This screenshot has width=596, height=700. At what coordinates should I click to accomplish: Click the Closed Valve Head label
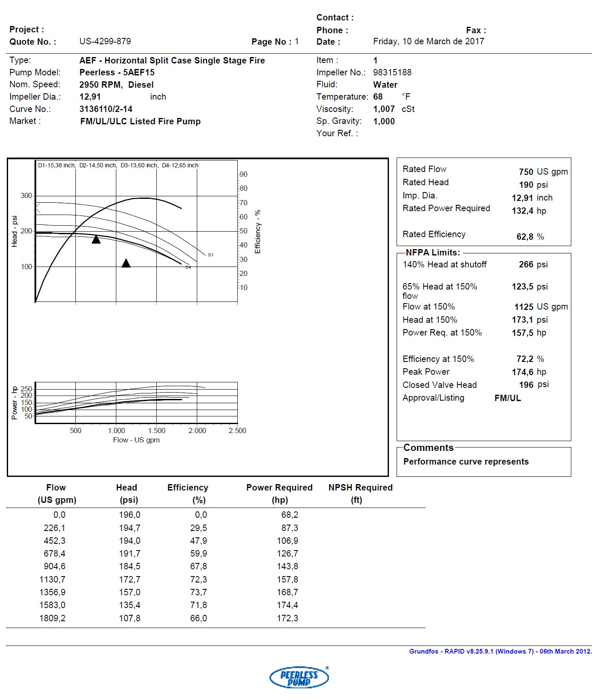[440, 385]
